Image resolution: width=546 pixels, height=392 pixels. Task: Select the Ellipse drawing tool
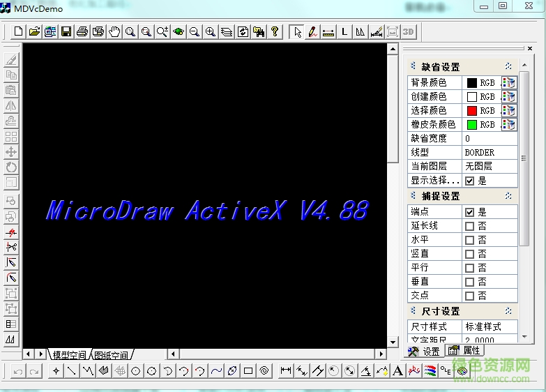click(232, 371)
